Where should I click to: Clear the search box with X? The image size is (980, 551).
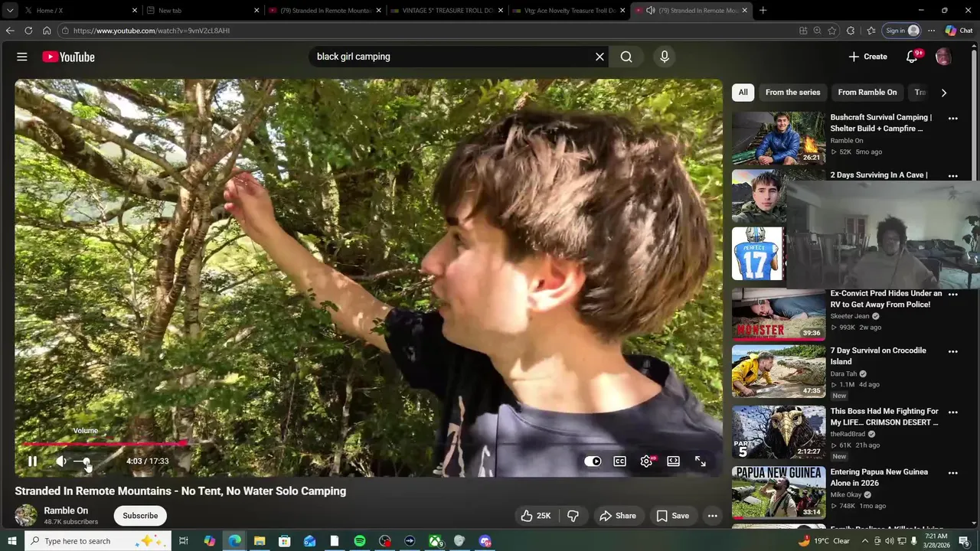pyautogui.click(x=599, y=57)
